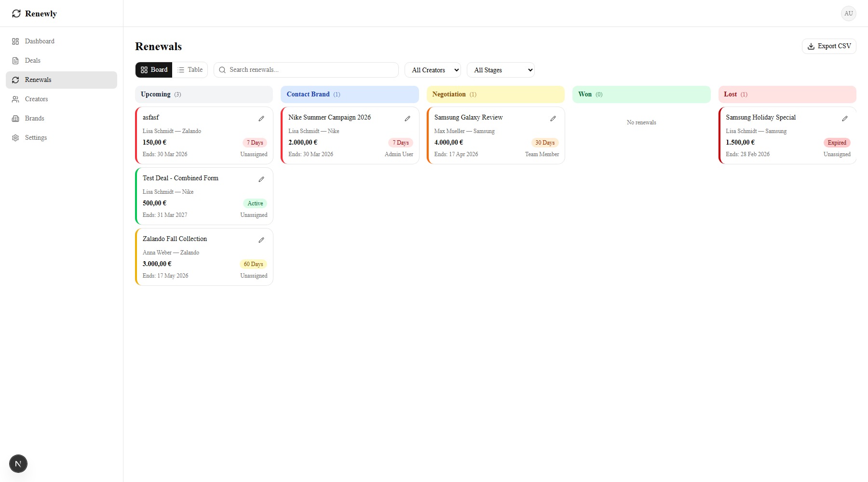The image size is (868, 482).
Task: Open the Deals page from sidebar
Action: [33, 61]
